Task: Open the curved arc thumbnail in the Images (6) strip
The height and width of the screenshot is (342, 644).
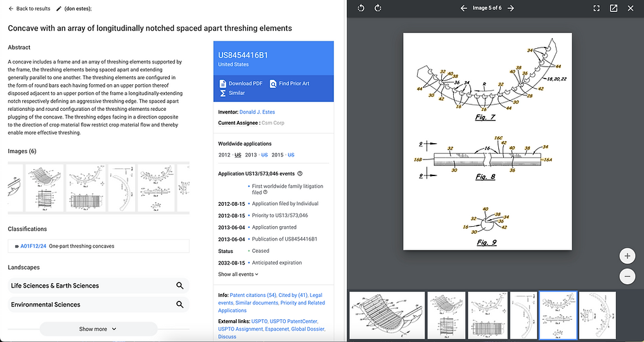Action: click(122, 188)
